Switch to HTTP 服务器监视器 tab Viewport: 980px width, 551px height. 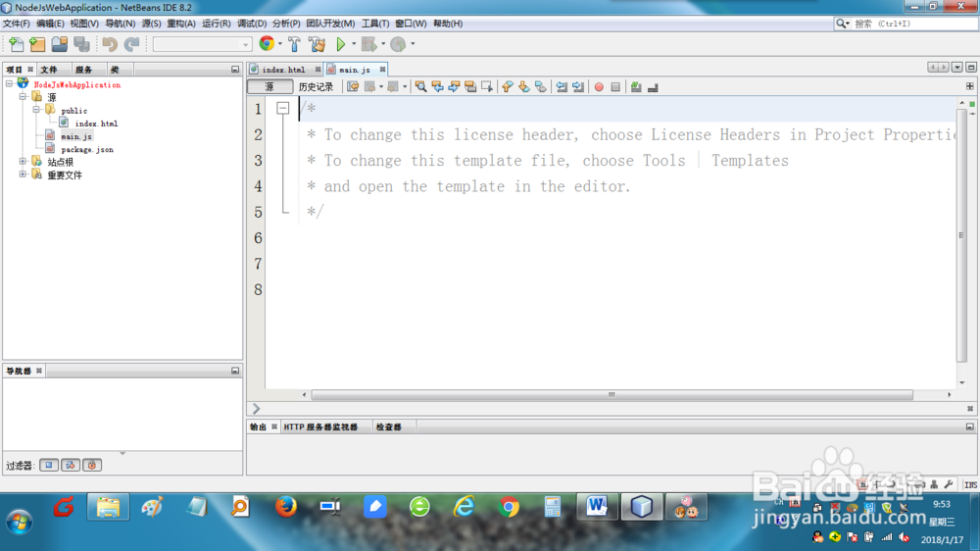tap(320, 426)
